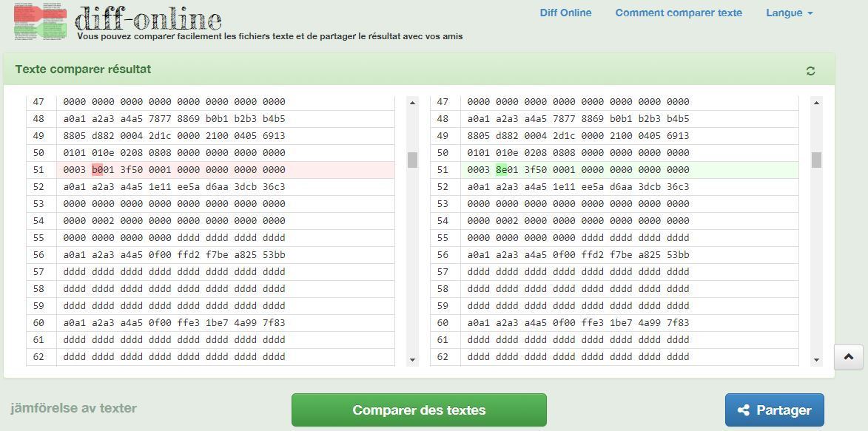The height and width of the screenshot is (431, 868).
Task: Click the red highlighted b0 difference
Action: pyautogui.click(x=97, y=170)
